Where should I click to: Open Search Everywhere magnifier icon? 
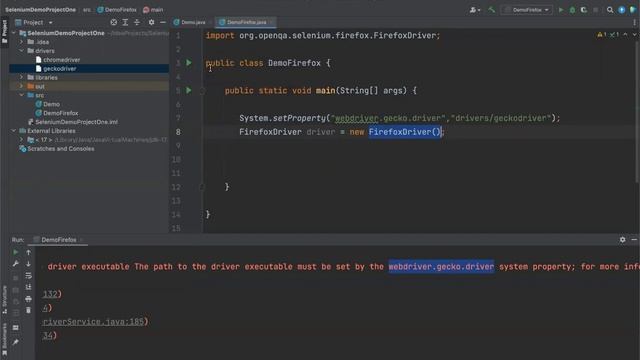pyautogui.click(x=610, y=10)
